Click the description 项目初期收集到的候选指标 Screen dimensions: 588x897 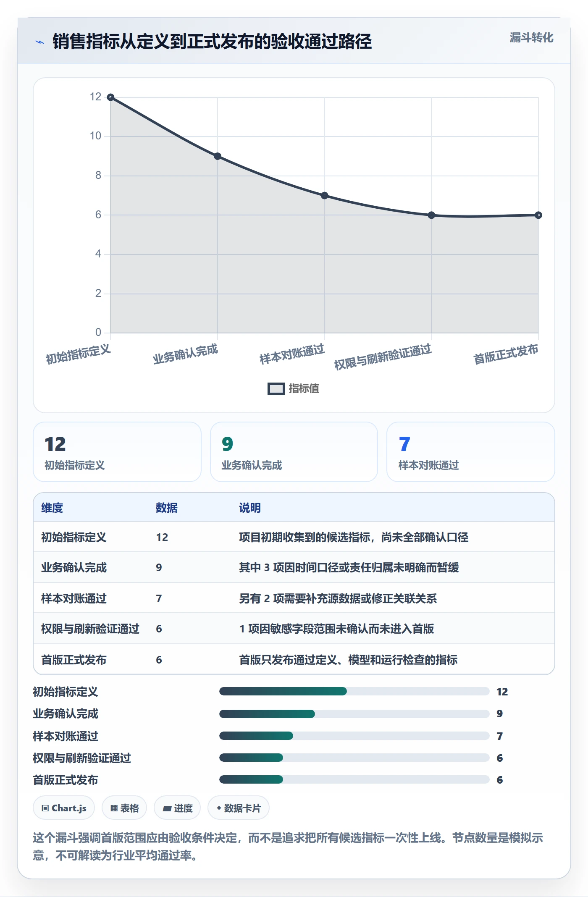point(354,537)
